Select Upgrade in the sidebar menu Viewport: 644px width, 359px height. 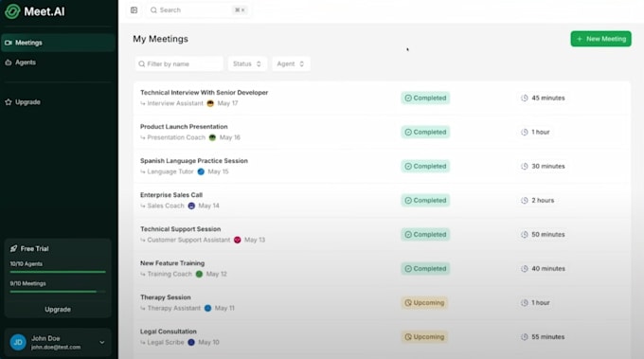tap(58, 102)
